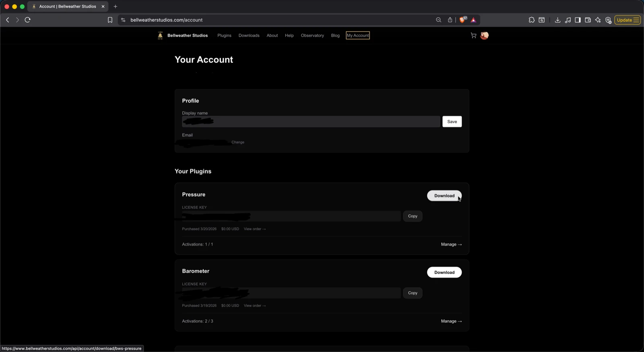Image resolution: width=644 pixels, height=352 pixels.
Task: Open Downloads in site navigation
Action: point(249,35)
